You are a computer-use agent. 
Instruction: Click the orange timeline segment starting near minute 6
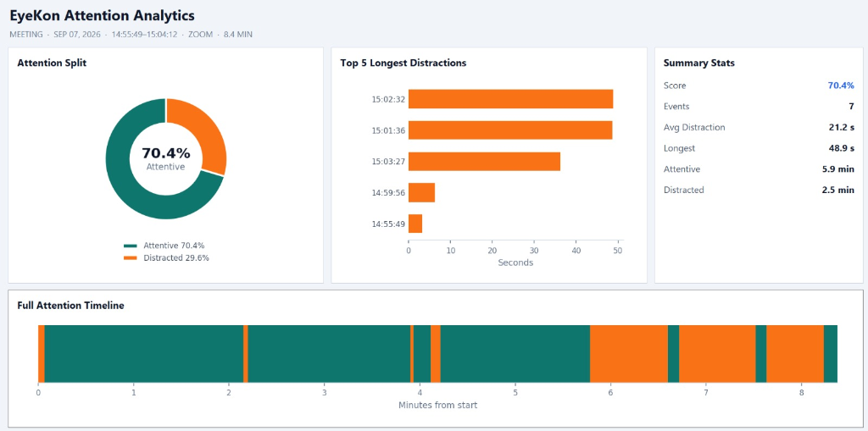tap(629, 354)
